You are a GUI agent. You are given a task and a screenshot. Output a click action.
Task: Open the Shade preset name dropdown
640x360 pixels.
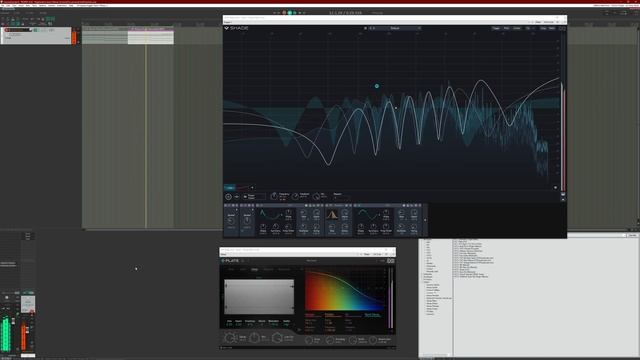coord(395,28)
